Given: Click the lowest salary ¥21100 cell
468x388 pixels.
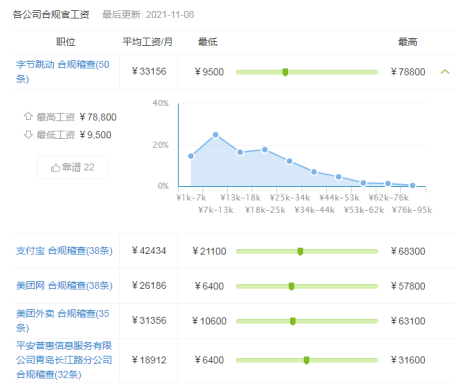Looking at the screenshot, I should pos(209,251).
